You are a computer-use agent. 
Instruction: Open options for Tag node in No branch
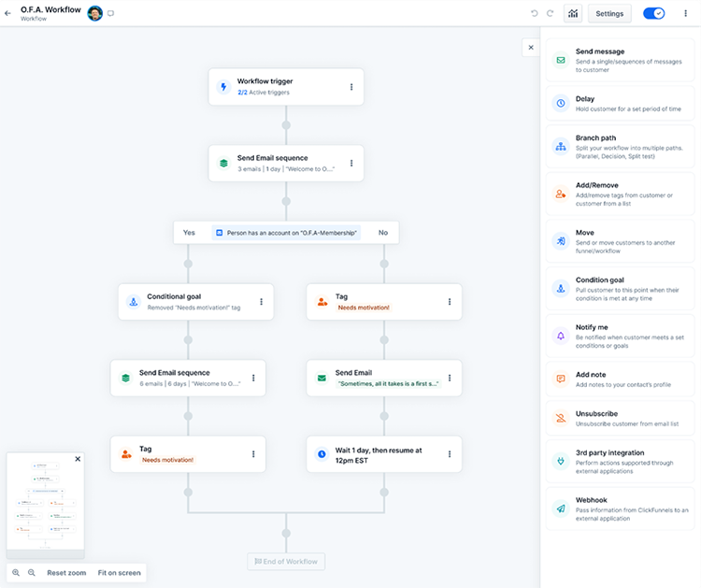coord(450,302)
